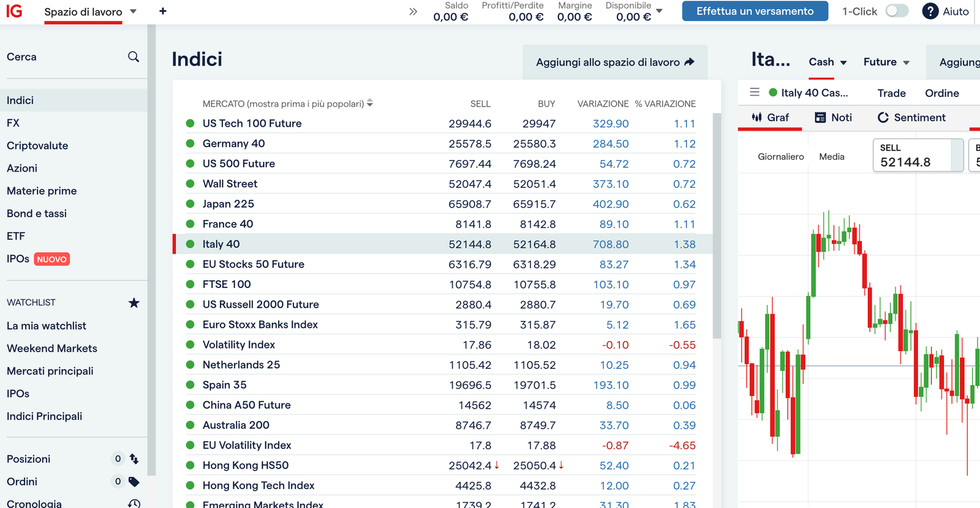Select the Spain 35 row
Screen dimensions: 980x508
coord(443,385)
